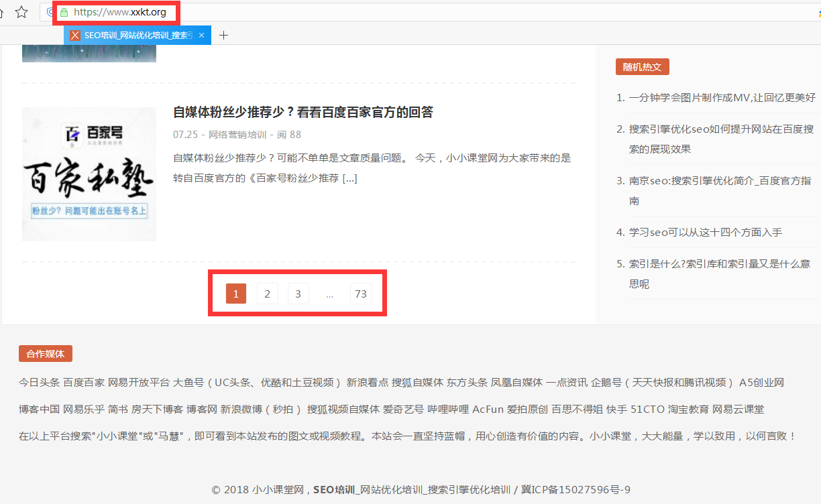Click 爱奇艺号 in partner media list
This screenshot has width=821, height=504.
pos(403,409)
